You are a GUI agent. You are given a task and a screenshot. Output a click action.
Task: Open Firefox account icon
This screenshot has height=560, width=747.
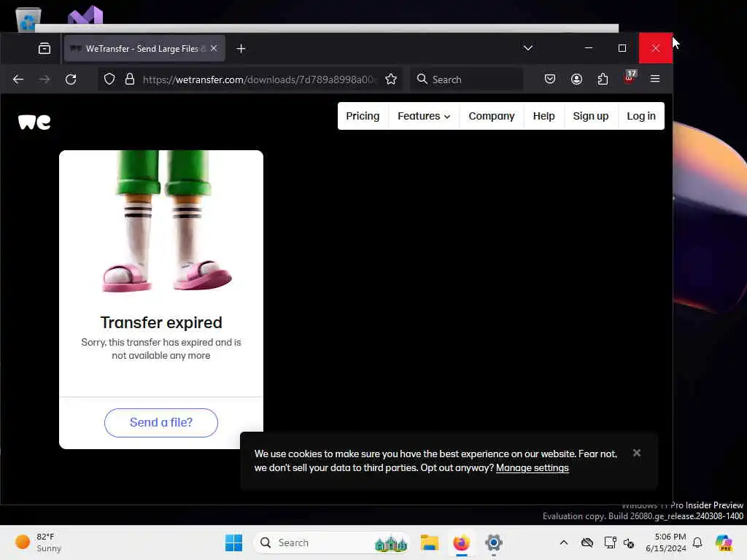[x=576, y=79]
